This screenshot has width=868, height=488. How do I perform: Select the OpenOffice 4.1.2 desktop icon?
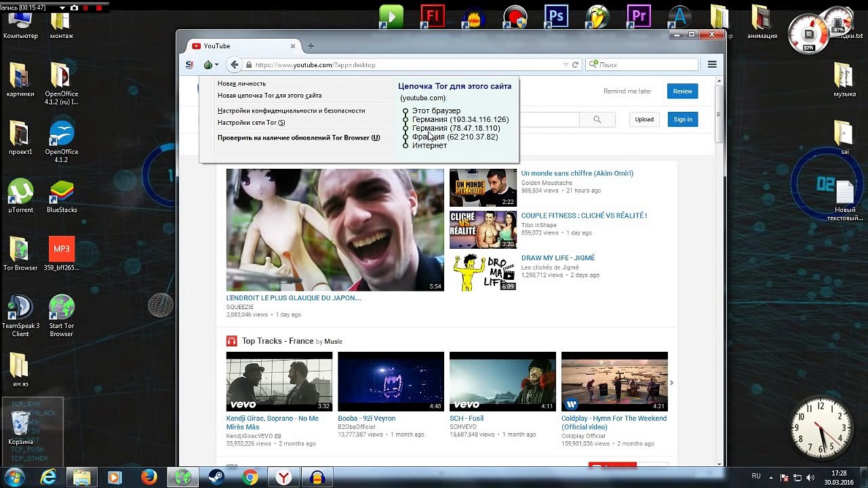coord(62,142)
